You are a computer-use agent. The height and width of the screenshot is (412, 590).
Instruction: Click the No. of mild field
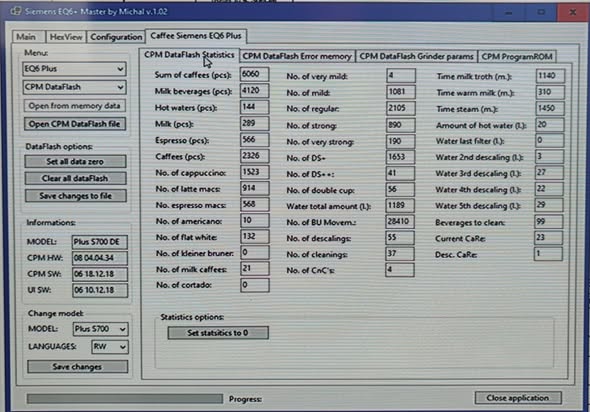(401, 92)
